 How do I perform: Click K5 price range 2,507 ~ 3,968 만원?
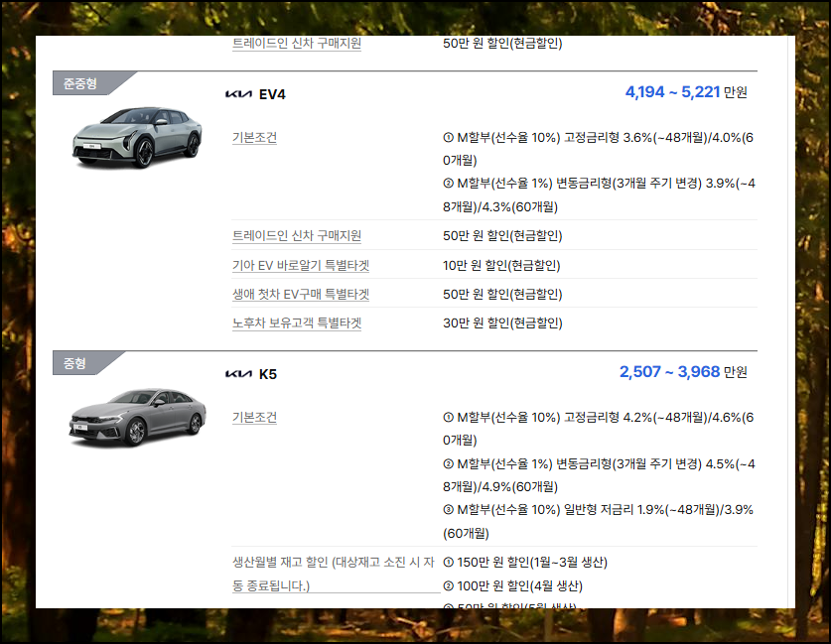tap(683, 372)
